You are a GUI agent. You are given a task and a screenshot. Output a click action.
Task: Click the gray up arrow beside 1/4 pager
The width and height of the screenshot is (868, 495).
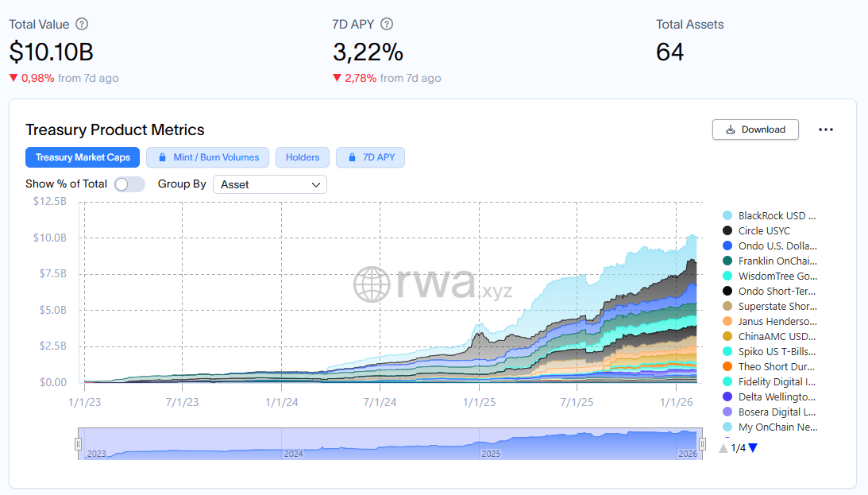723,447
